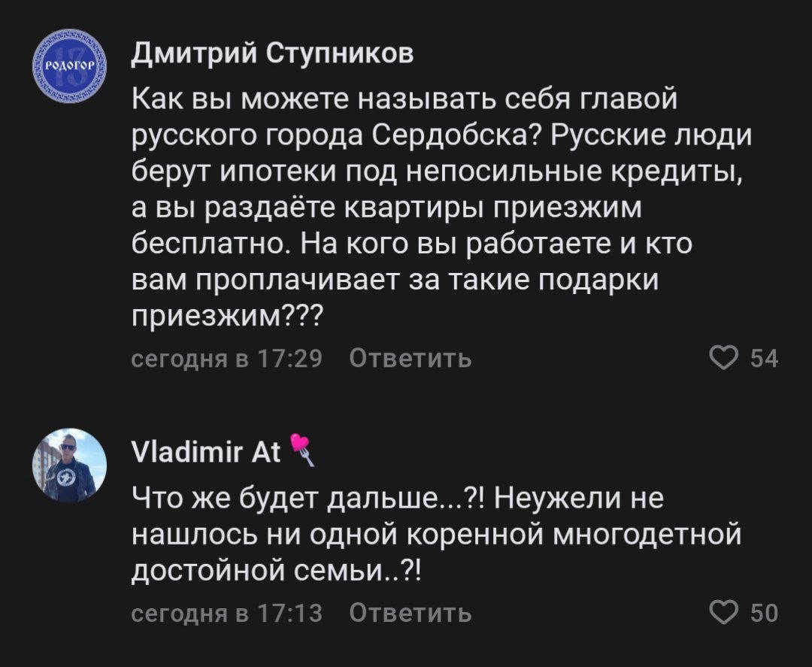
Task: Open Vladimir At's profile name link
Action: (205, 452)
